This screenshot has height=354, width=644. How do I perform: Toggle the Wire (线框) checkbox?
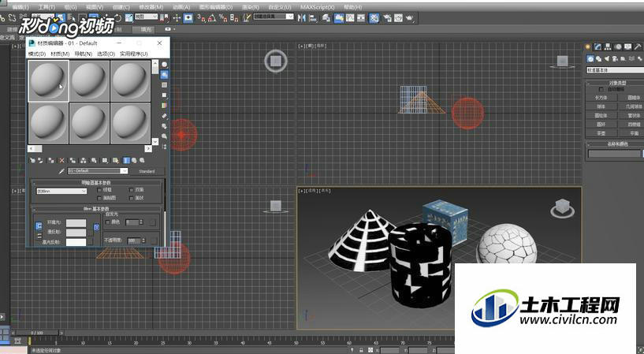click(x=99, y=190)
